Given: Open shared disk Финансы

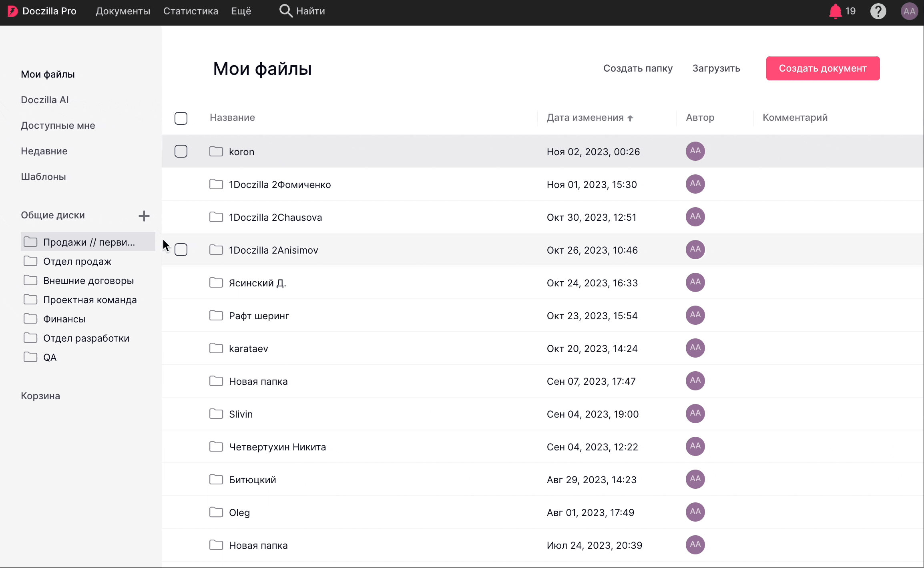Looking at the screenshot, I should tap(64, 319).
